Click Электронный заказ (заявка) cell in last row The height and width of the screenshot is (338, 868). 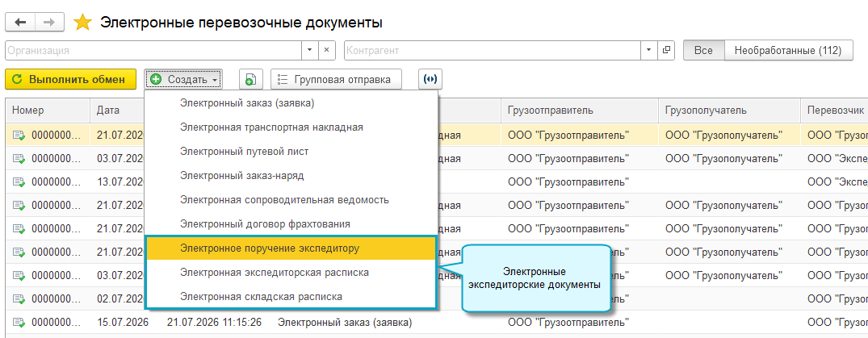[344, 322]
